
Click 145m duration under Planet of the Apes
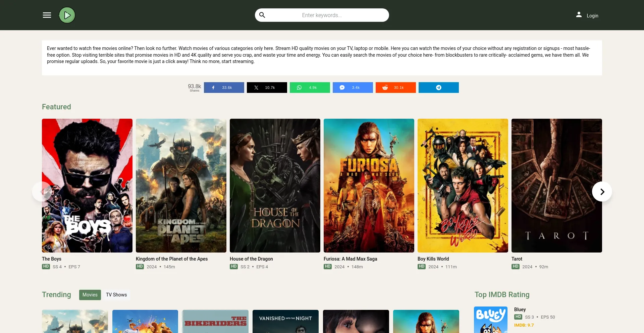(x=169, y=267)
